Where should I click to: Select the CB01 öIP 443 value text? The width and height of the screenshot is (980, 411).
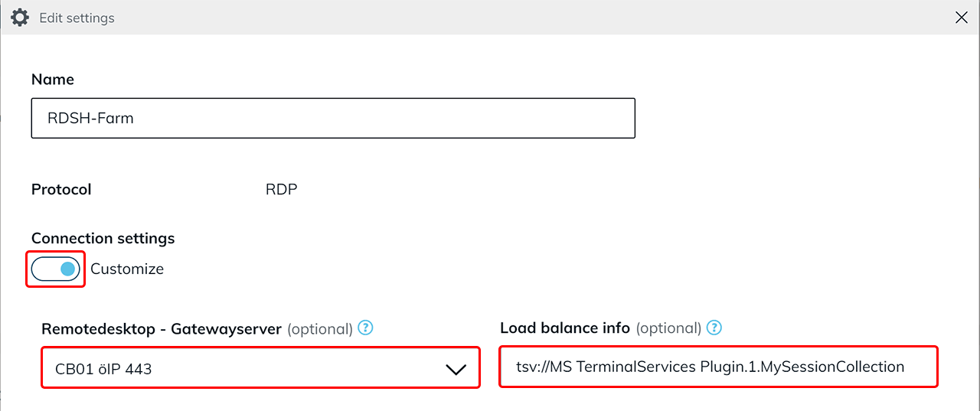pyautogui.click(x=103, y=369)
